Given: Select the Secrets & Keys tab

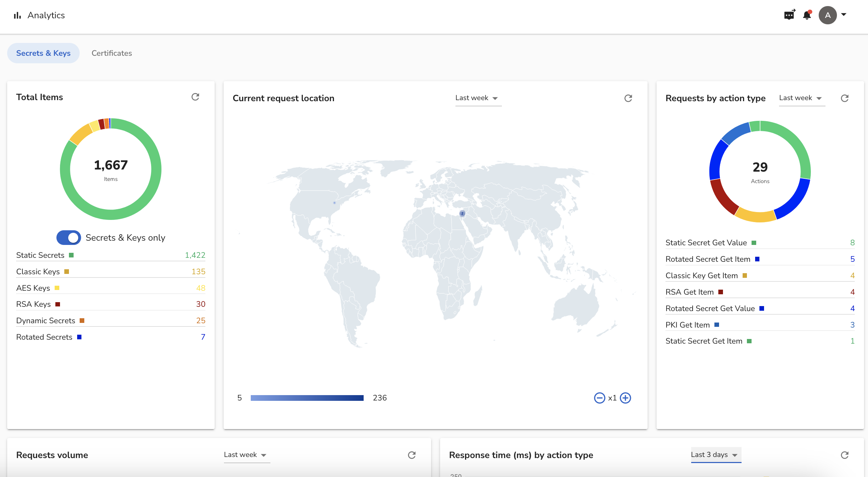Looking at the screenshot, I should pos(43,53).
